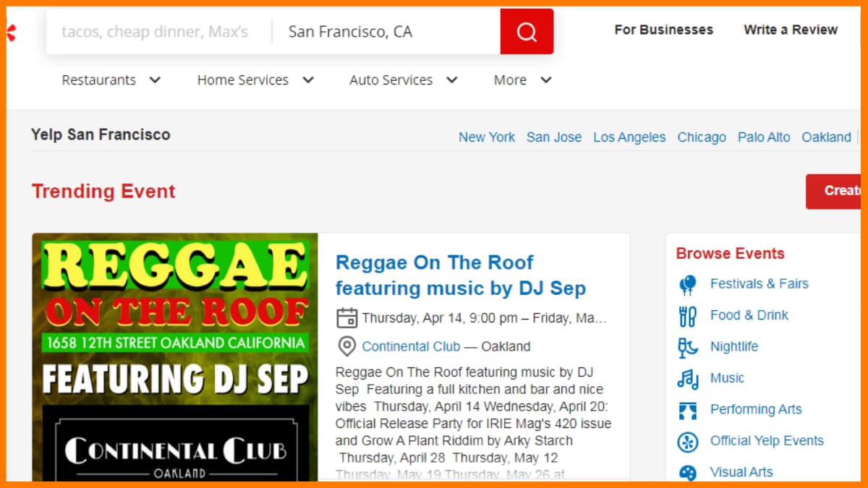This screenshot has height=488, width=868.
Task: Select Write a Review in header
Action: 791,30
